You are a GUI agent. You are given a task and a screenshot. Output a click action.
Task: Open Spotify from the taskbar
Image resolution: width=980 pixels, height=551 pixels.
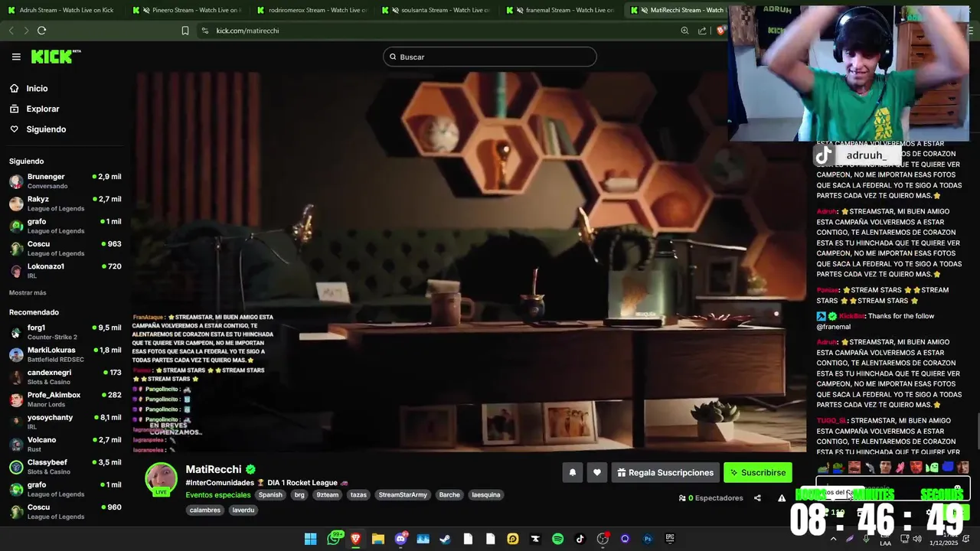pos(557,539)
